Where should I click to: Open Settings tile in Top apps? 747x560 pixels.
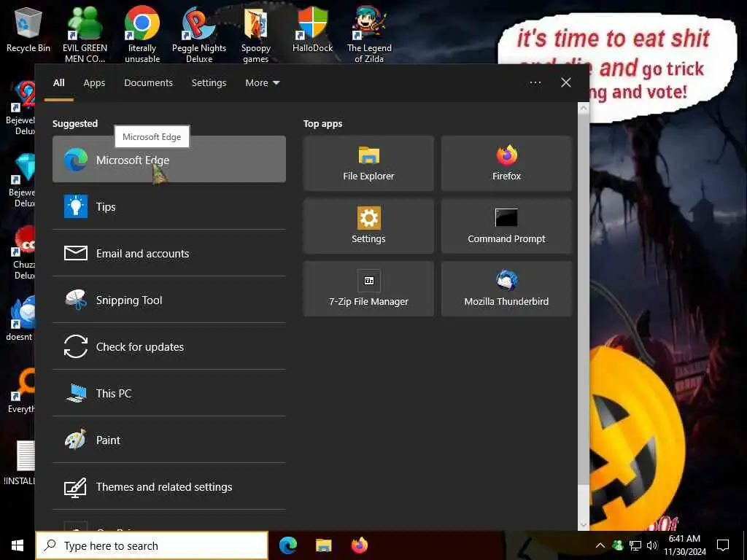pyautogui.click(x=368, y=226)
